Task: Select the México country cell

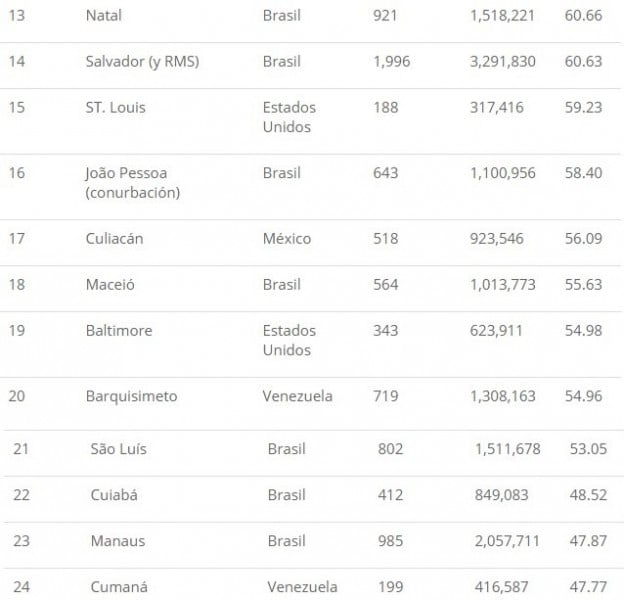Action: (287, 239)
